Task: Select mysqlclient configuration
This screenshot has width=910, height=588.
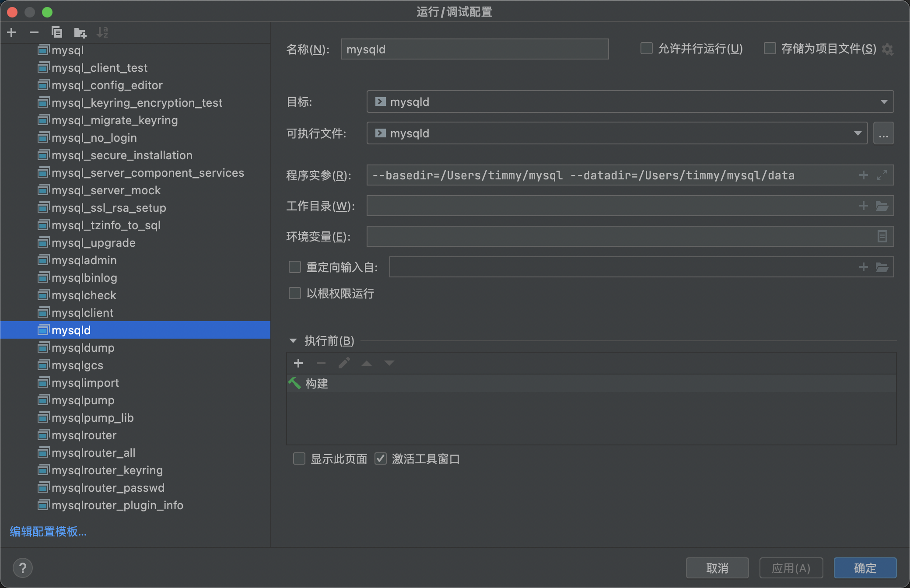Action: point(136,313)
